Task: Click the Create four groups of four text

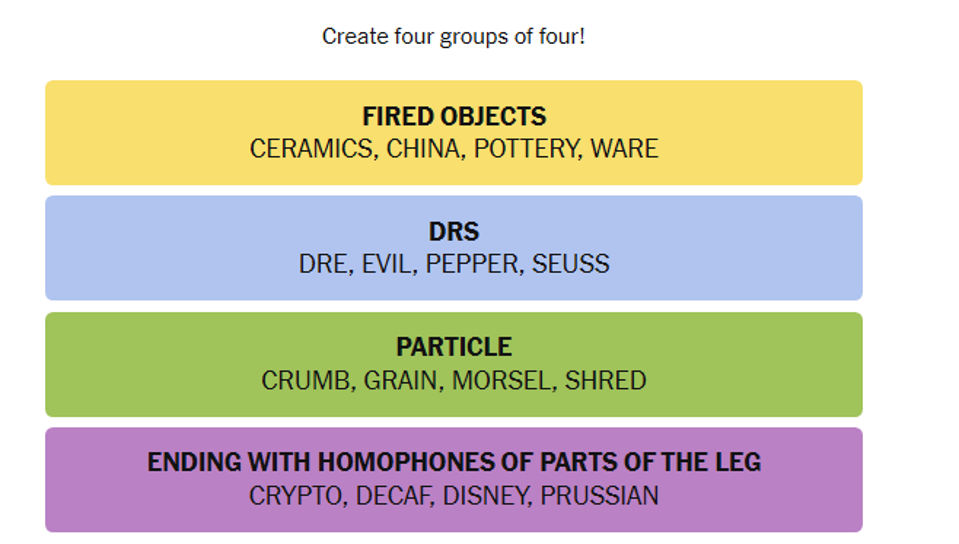Action: [454, 37]
